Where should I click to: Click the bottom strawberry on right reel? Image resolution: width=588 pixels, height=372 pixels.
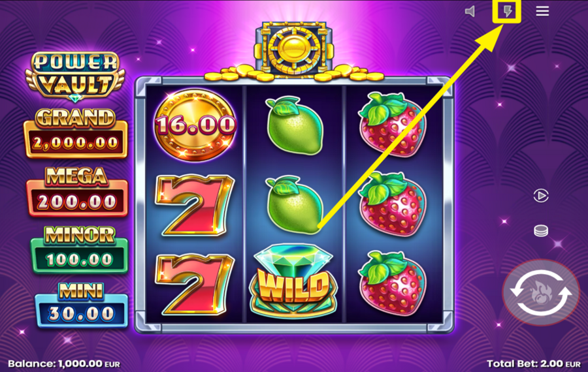[393, 284]
